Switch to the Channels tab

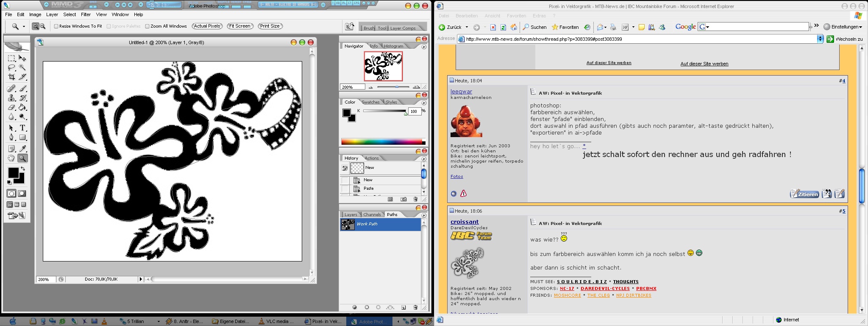[372, 215]
